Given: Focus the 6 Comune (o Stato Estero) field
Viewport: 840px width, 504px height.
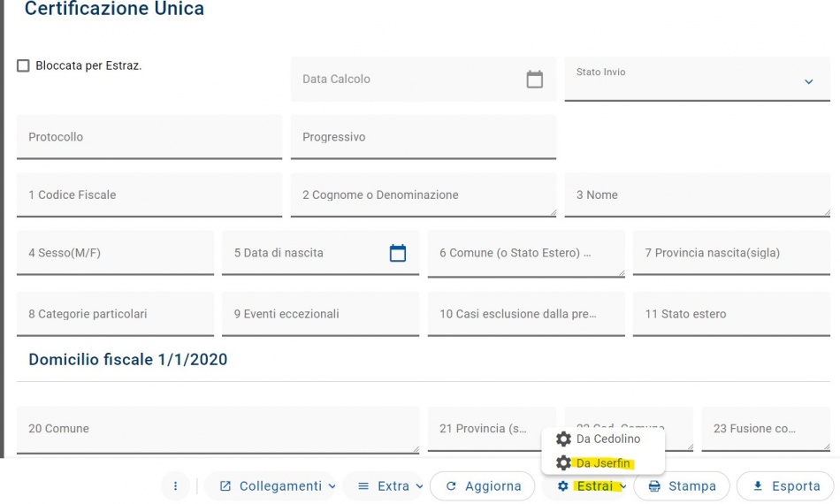Looking at the screenshot, I should pyautogui.click(x=526, y=253).
